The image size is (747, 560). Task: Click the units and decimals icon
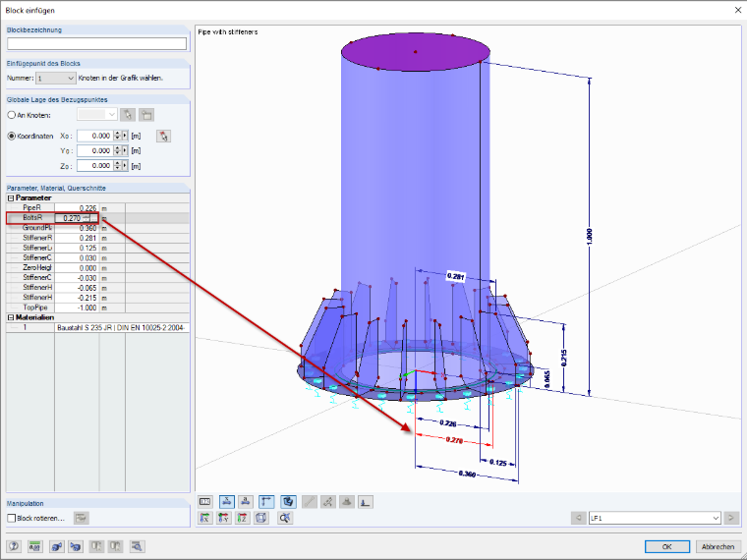pos(34,546)
